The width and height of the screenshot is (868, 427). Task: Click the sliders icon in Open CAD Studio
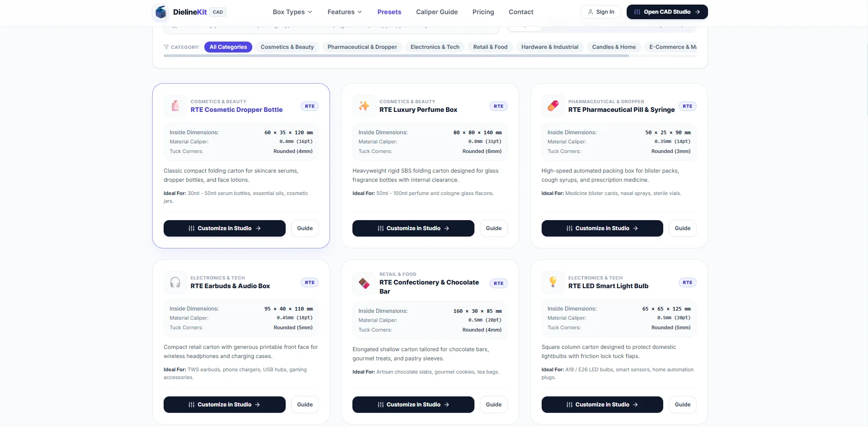pos(637,12)
